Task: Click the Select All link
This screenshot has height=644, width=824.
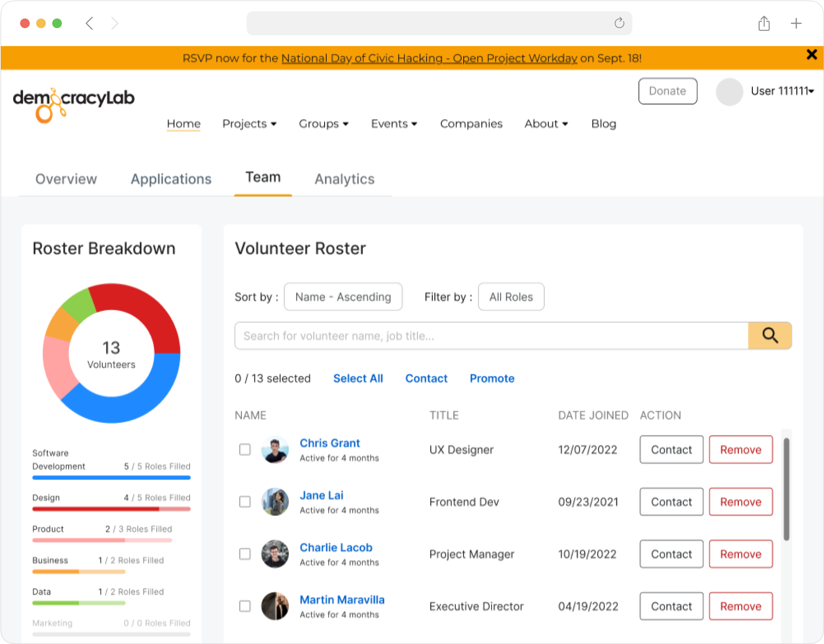Action: [358, 378]
